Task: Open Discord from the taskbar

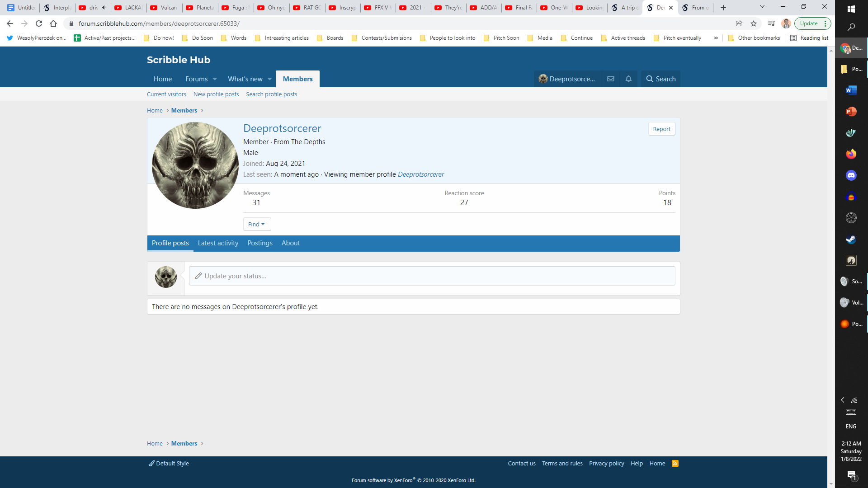Action: pos(851,175)
